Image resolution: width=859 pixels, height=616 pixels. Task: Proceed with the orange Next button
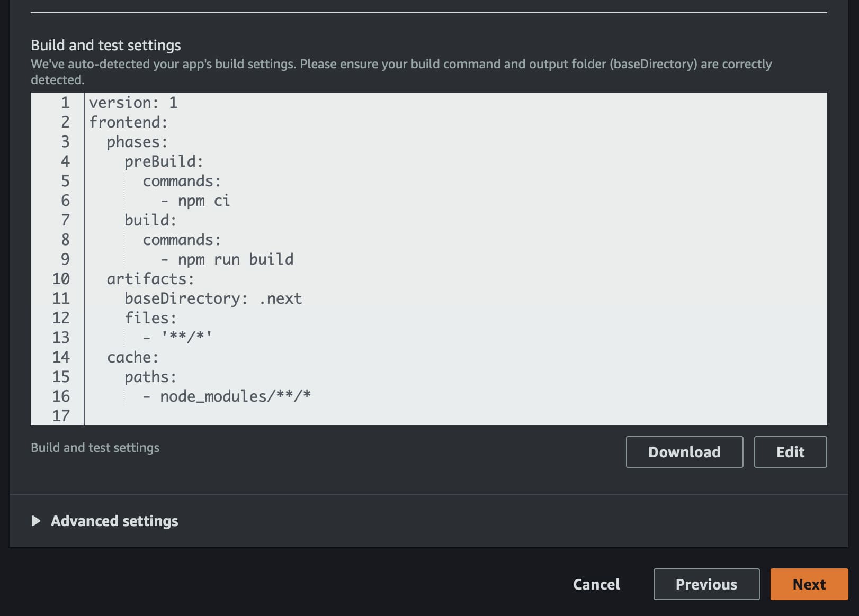pos(809,584)
